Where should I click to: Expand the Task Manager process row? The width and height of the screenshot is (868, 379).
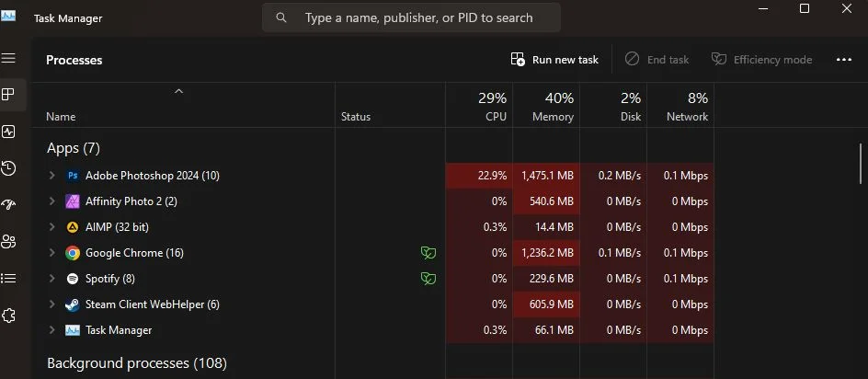(x=52, y=330)
